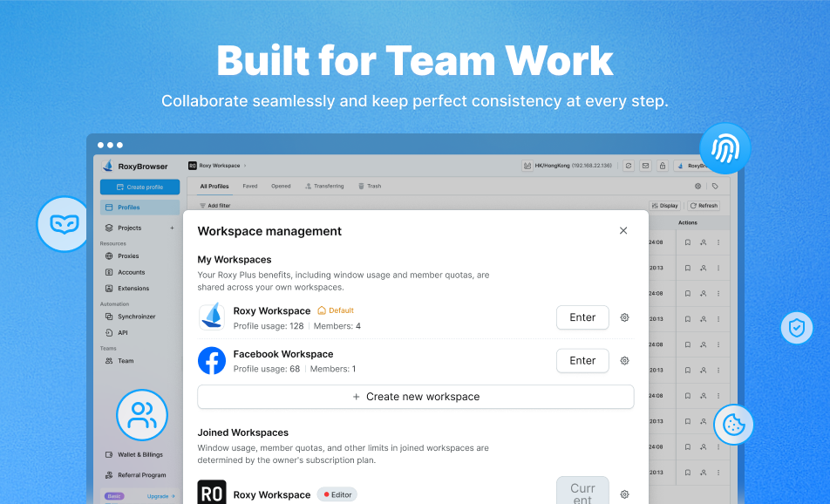Add a new project with plus icon
The height and width of the screenshot is (504, 830).
pos(172,228)
